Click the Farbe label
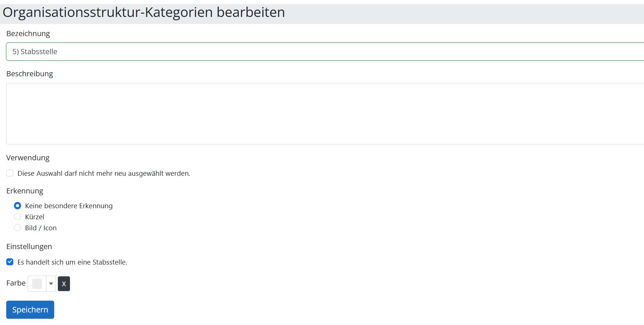644x325 pixels. point(16,283)
